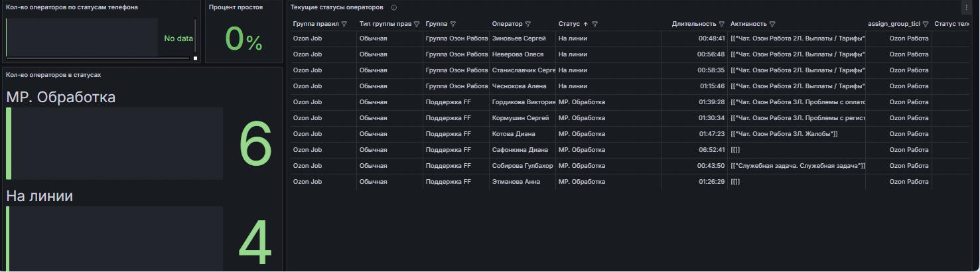
Task: Open filter for Группа column
Action: [453, 24]
